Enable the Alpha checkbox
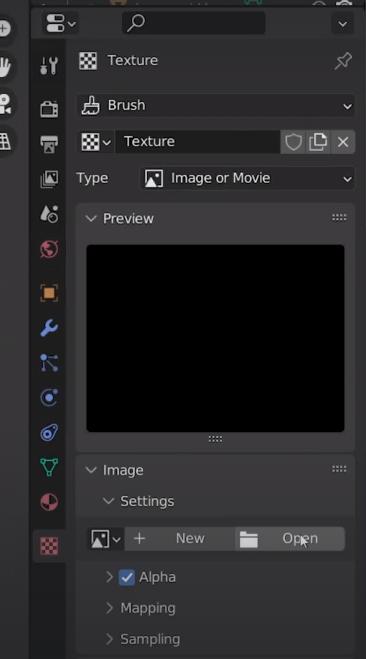This screenshot has width=366, height=659. pyautogui.click(x=126, y=577)
